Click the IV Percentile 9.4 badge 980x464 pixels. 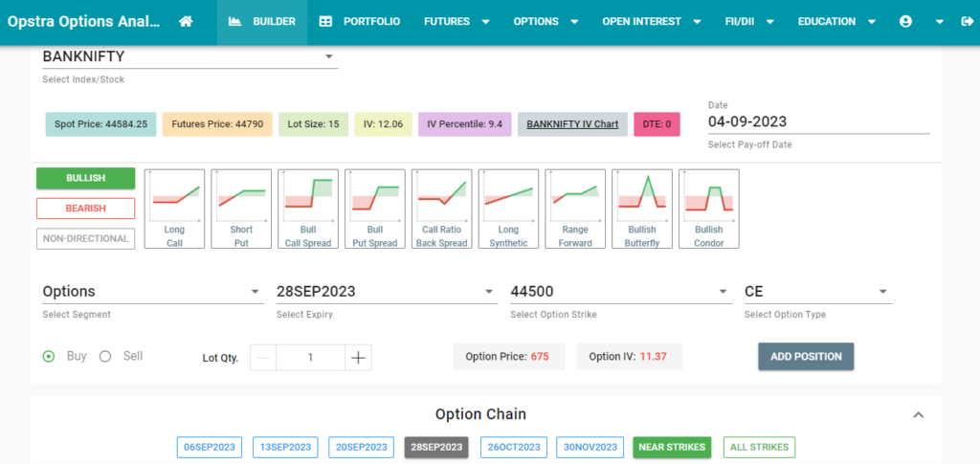(465, 124)
